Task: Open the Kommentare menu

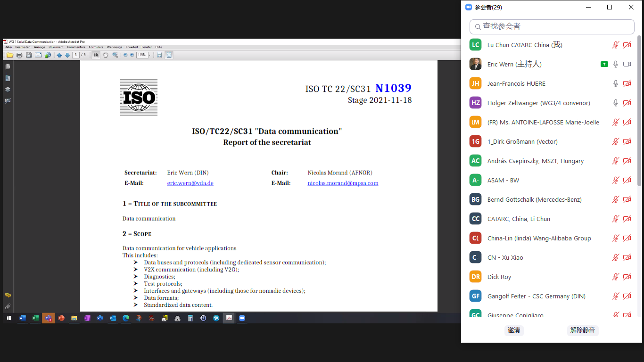Action: coord(76,47)
